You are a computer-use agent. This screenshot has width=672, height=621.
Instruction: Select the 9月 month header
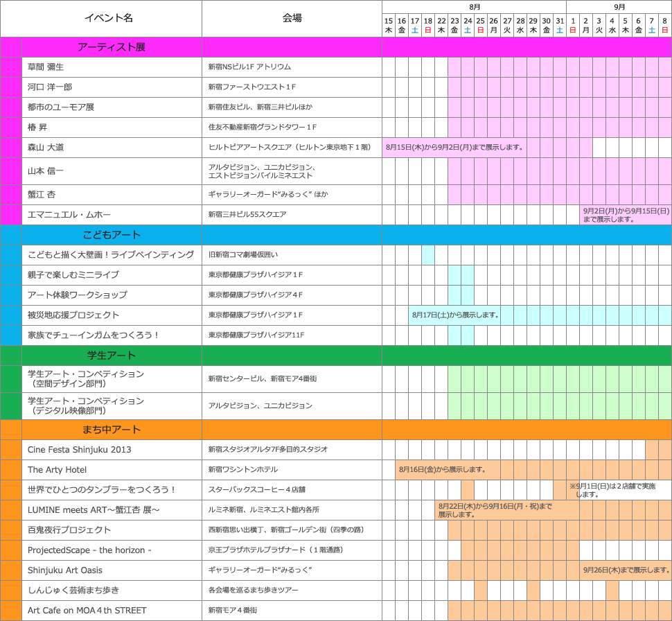pyautogui.click(x=619, y=6)
